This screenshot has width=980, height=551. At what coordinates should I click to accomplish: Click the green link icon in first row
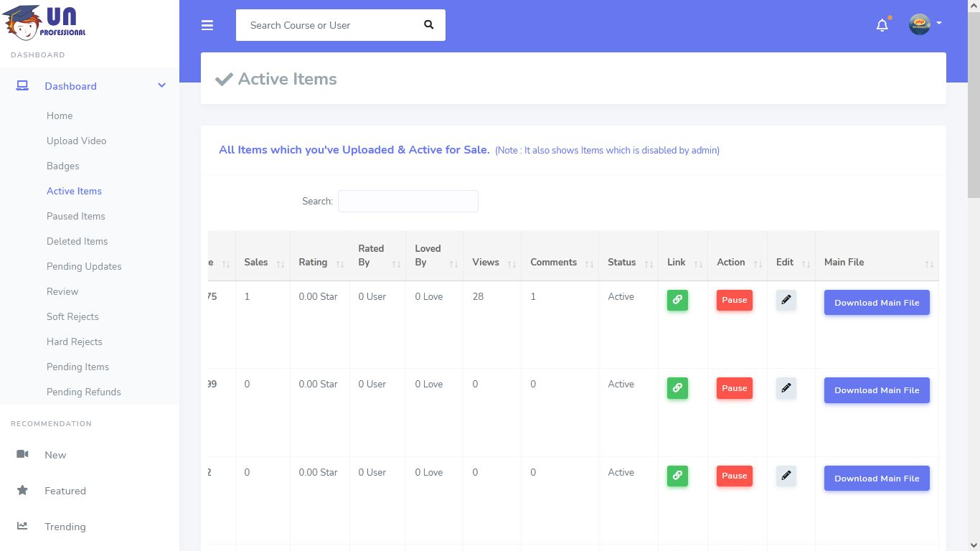pos(677,300)
